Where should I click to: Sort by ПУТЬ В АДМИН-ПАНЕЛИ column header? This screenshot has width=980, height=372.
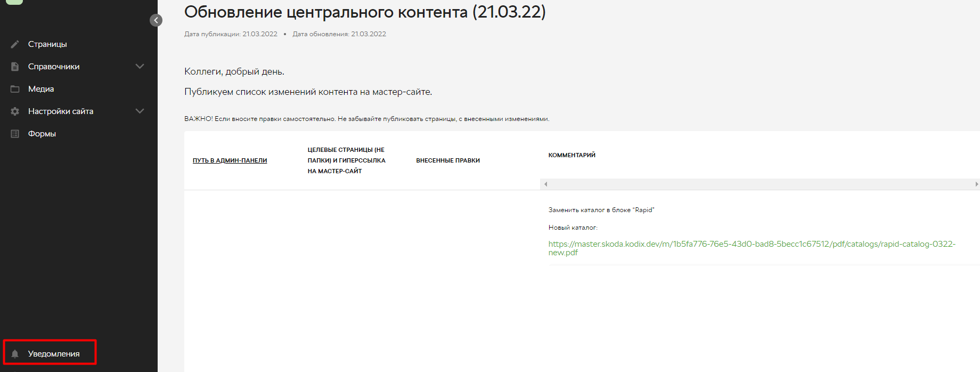click(x=230, y=160)
